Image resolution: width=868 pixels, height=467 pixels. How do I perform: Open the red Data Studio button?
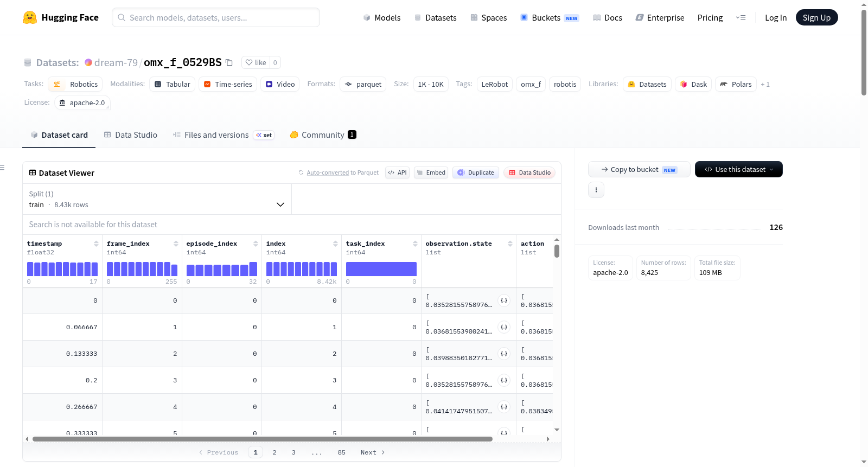click(529, 172)
